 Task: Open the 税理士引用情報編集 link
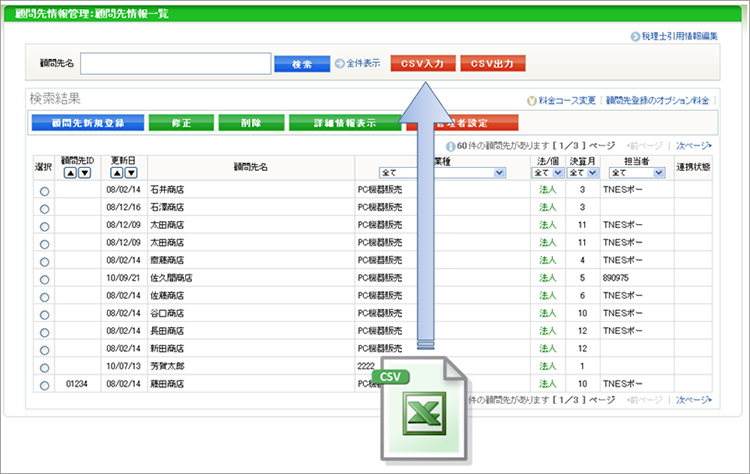[x=680, y=36]
